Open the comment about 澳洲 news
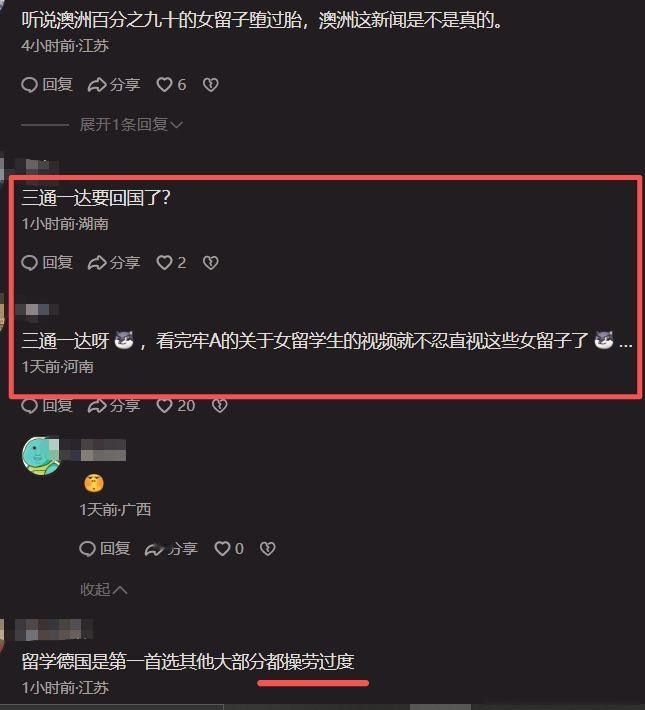645x710 pixels. (x=262, y=20)
